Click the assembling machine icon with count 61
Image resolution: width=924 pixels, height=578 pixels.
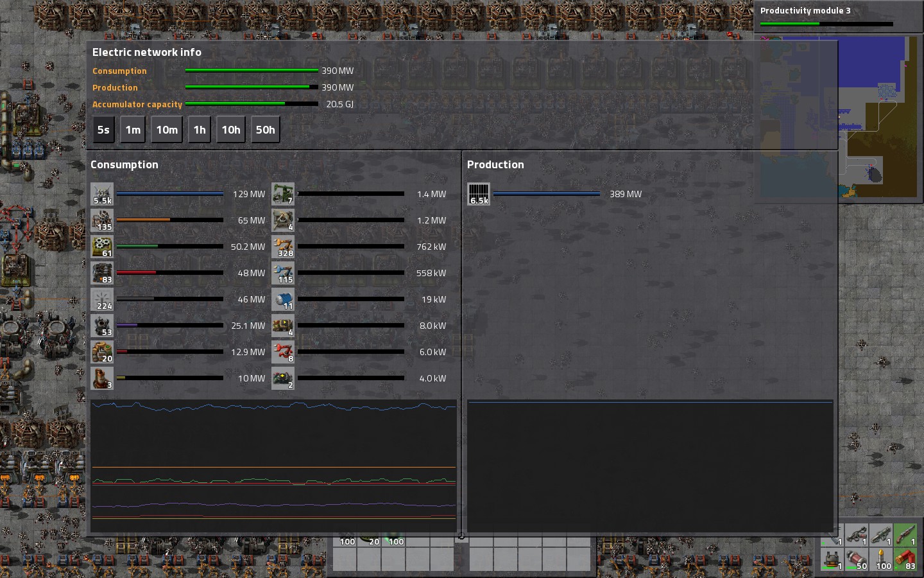(x=102, y=247)
